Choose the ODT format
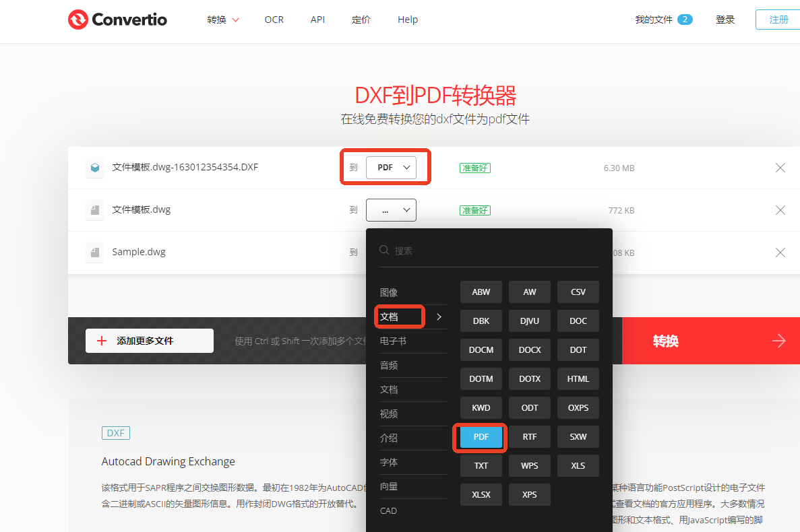The image size is (800, 532). 530,407
